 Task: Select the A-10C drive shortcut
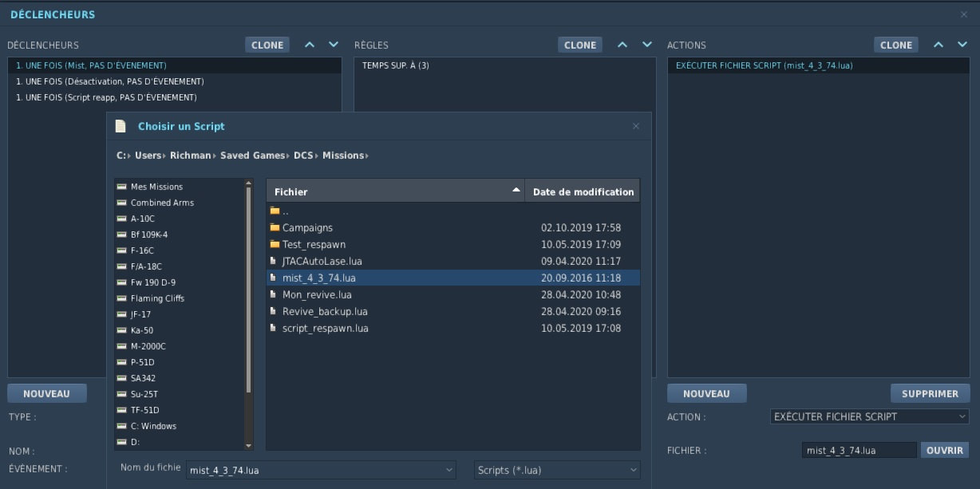click(142, 219)
